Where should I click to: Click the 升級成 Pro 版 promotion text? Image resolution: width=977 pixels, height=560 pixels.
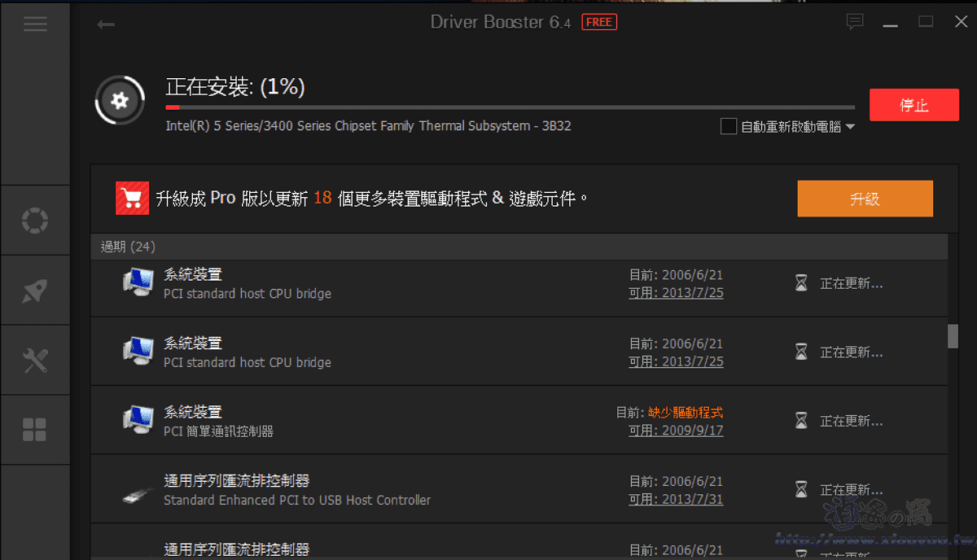click(372, 198)
